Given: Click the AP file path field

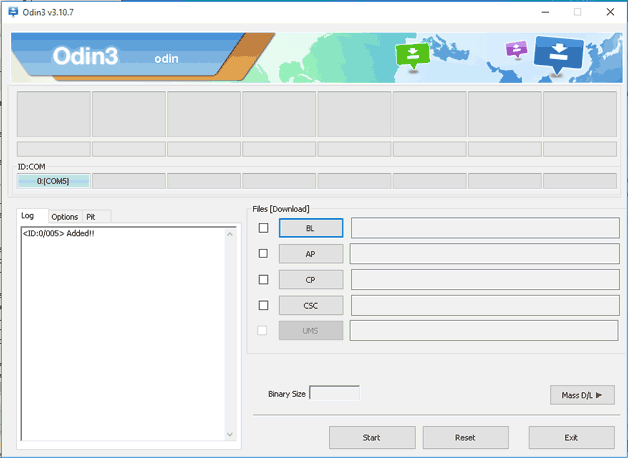Looking at the screenshot, I should click(x=484, y=254).
